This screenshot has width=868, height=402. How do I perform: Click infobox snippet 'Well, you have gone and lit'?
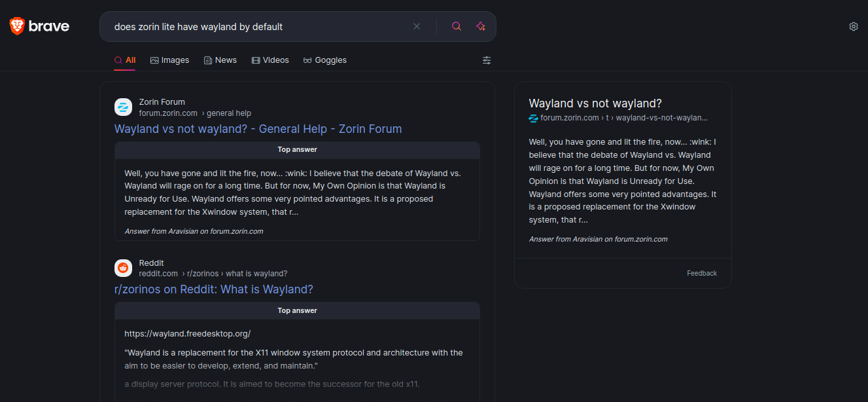pos(623,181)
